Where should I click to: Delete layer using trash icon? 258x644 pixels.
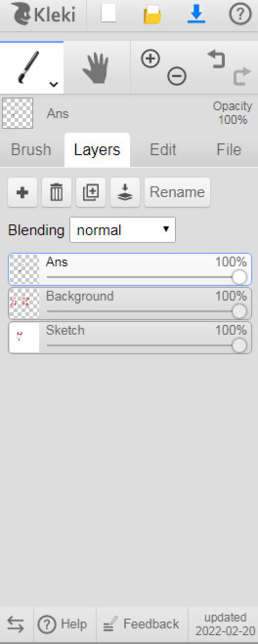pos(56,192)
